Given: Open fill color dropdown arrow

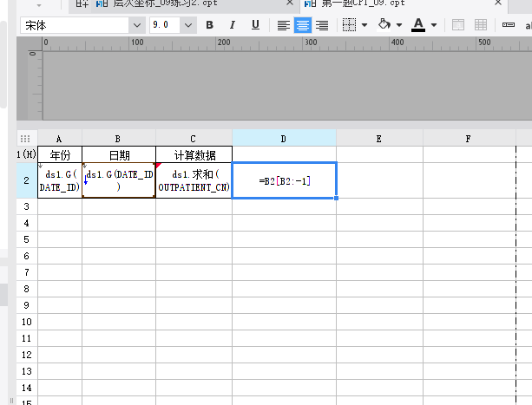Looking at the screenshot, I should [399, 25].
